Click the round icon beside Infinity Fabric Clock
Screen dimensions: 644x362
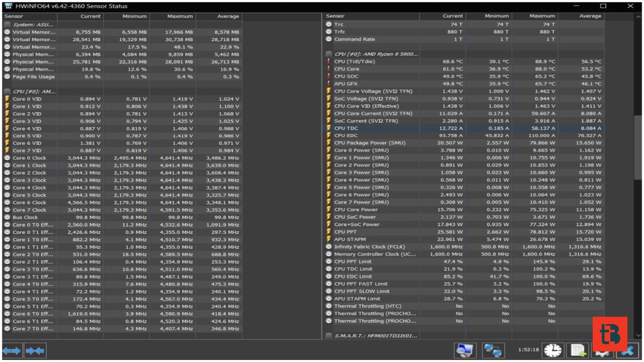(x=329, y=247)
